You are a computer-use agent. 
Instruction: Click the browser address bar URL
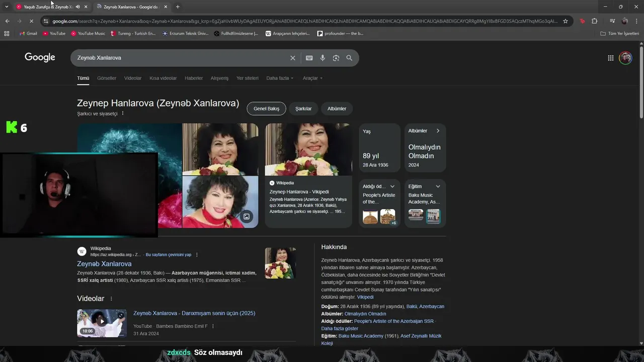[305, 21]
